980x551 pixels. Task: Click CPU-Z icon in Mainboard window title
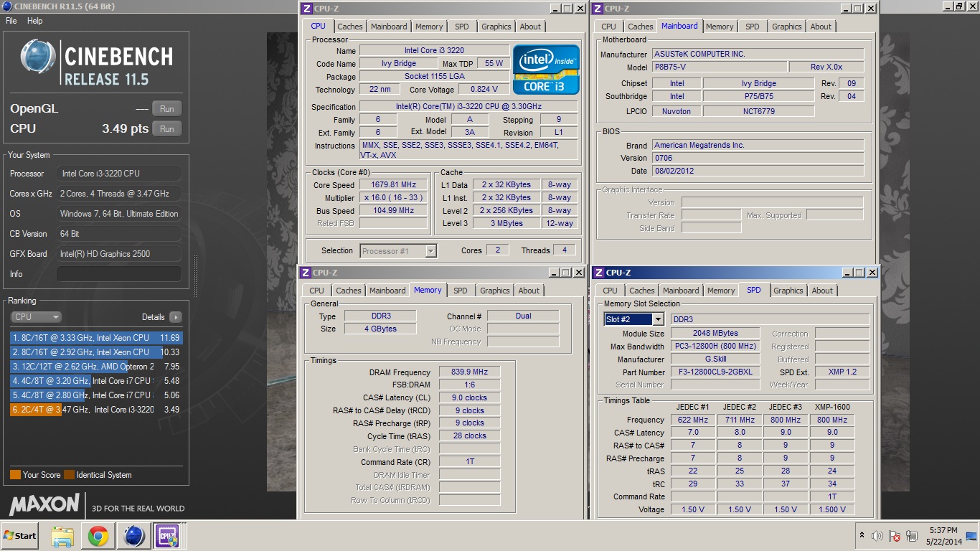click(x=598, y=9)
